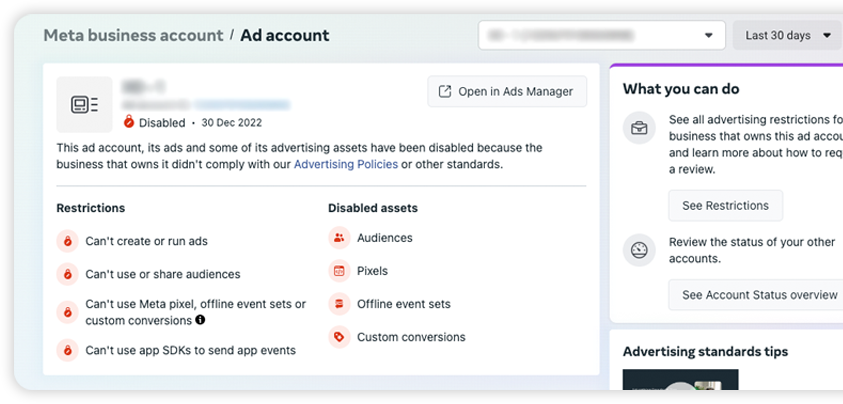Image resolution: width=843 pixels, height=404 pixels.
Task: Click Can't use app SDKs text
Action: [x=191, y=350]
